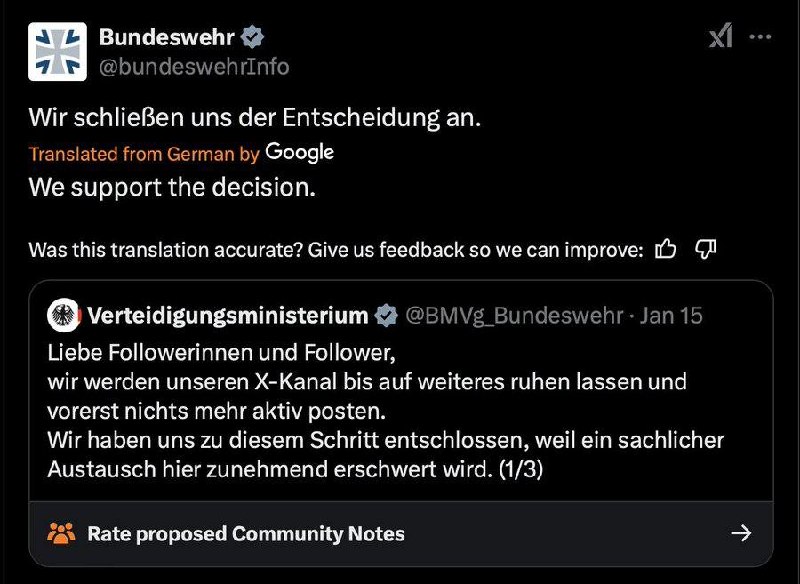Click the Bundeswehr display name
Viewport: 800px width, 584px height.
[x=167, y=38]
